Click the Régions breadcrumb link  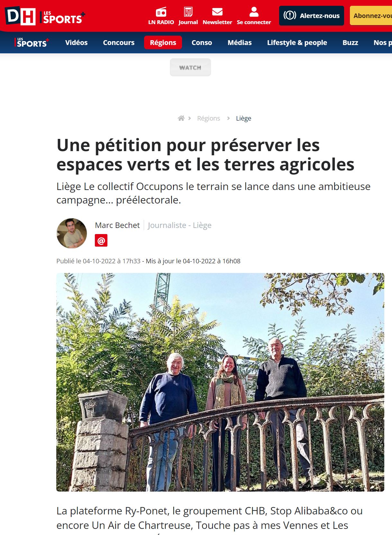(x=208, y=118)
